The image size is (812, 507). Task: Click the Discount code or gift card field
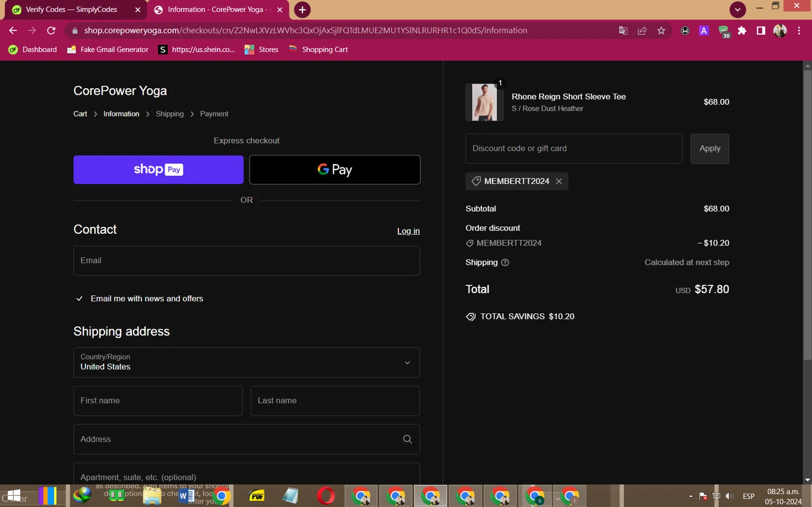(x=574, y=149)
